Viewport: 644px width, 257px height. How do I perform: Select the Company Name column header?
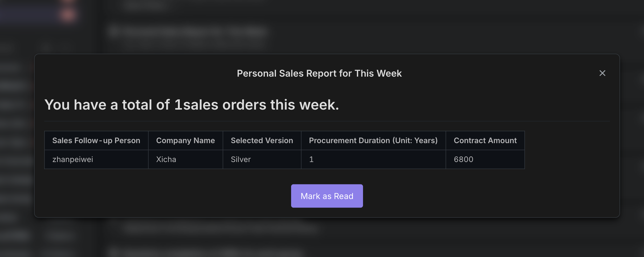pyautogui.click(x=185, y=140)
